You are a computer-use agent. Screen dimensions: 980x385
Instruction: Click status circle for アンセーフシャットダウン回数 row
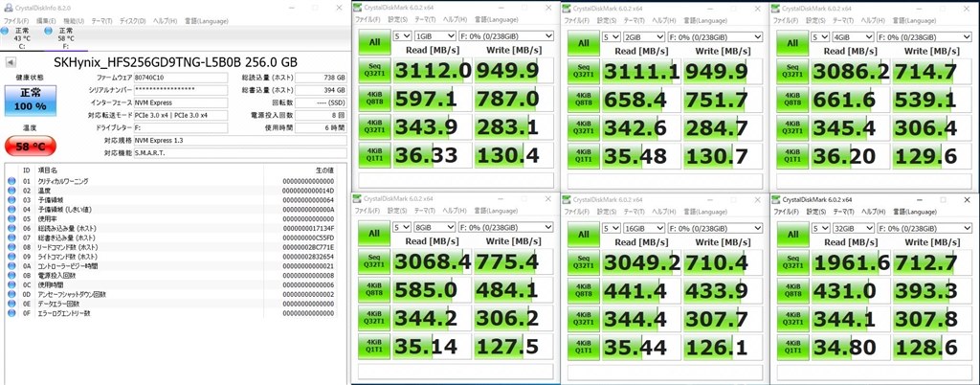11,294
